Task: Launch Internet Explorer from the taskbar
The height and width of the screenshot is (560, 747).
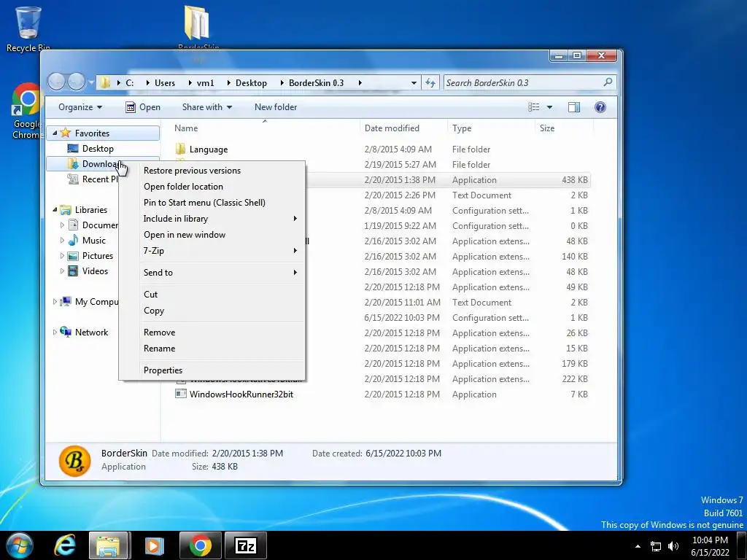Action: [65, 545]
